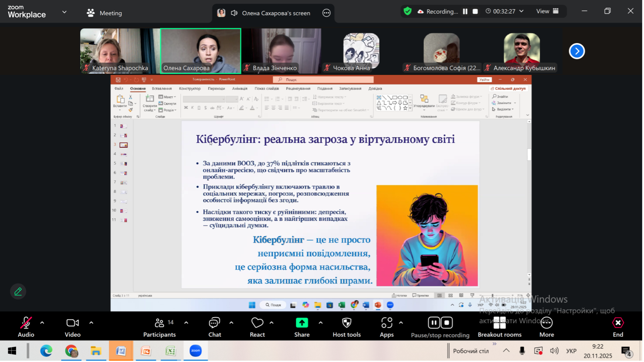Image resolution: width=644 pixels, height=362 pixels.
Task: Expand audio options arrow
Action: [x=42, y=323]
